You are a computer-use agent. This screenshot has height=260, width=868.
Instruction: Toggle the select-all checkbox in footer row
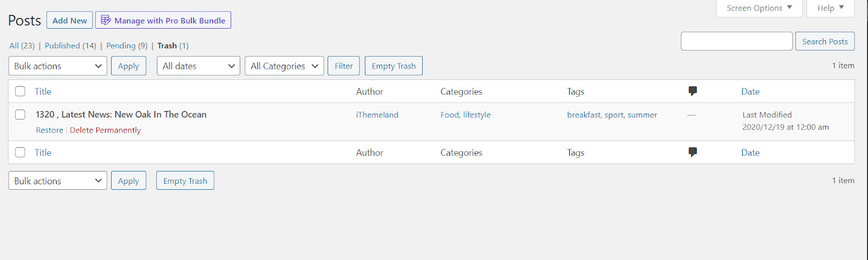[x=20, y=153]
